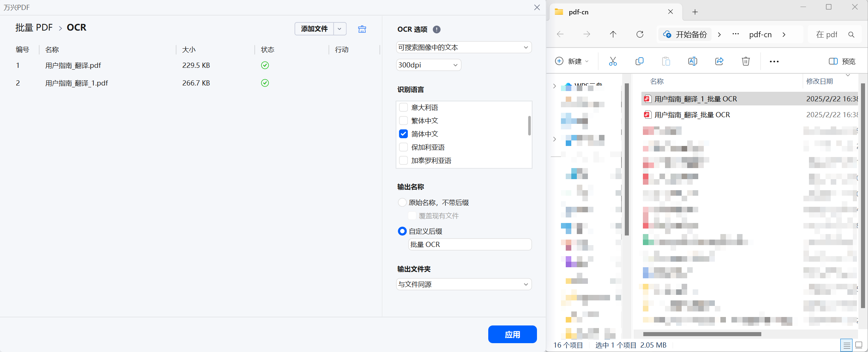Image resolution: width=868 pixels, height=352 pixels.
Task: Select the 原始名称，不带后缀 radio button
Action: click(x=402, y=202)
